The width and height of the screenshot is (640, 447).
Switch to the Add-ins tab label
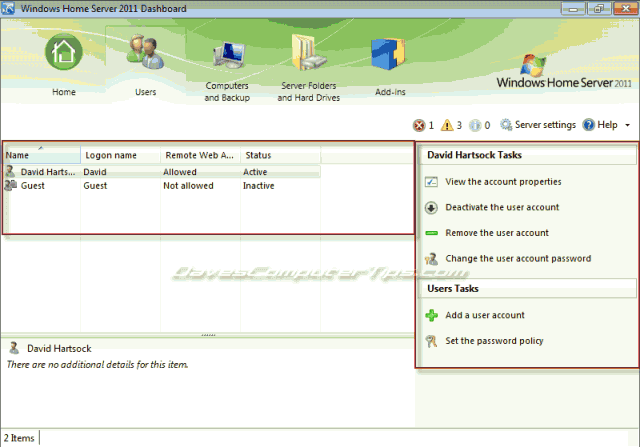(x=390, y=92)
